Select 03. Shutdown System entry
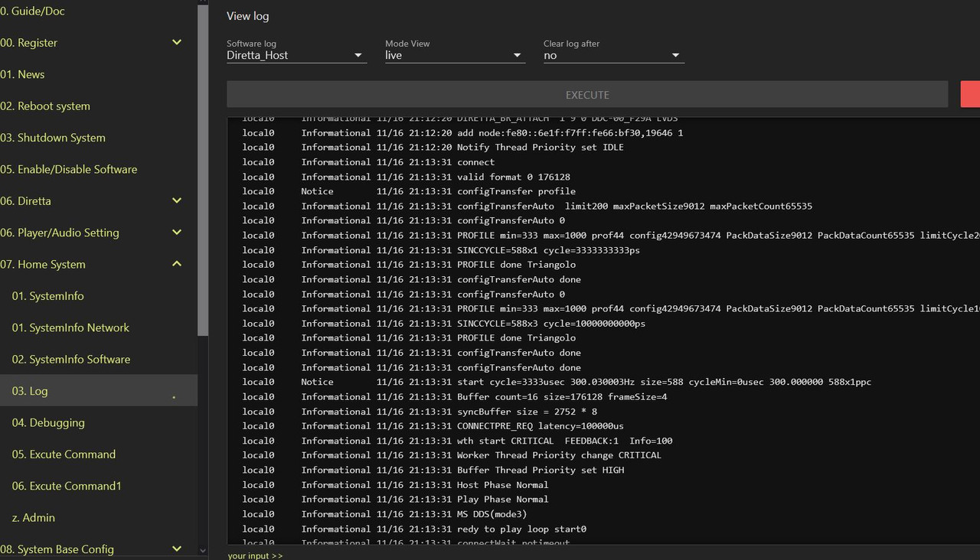This screenshot has width=980, height=560. (53, 138)
